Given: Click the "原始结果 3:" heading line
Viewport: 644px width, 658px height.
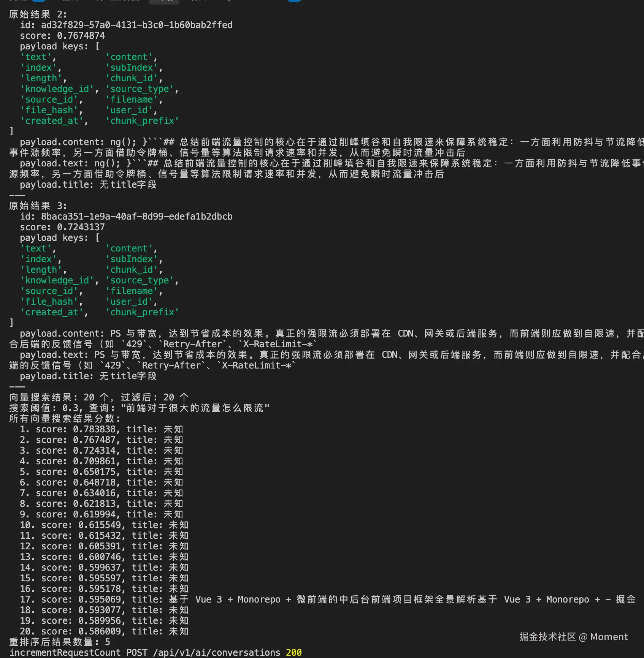Looking at the screenshot, I should (x=38, y=206).
